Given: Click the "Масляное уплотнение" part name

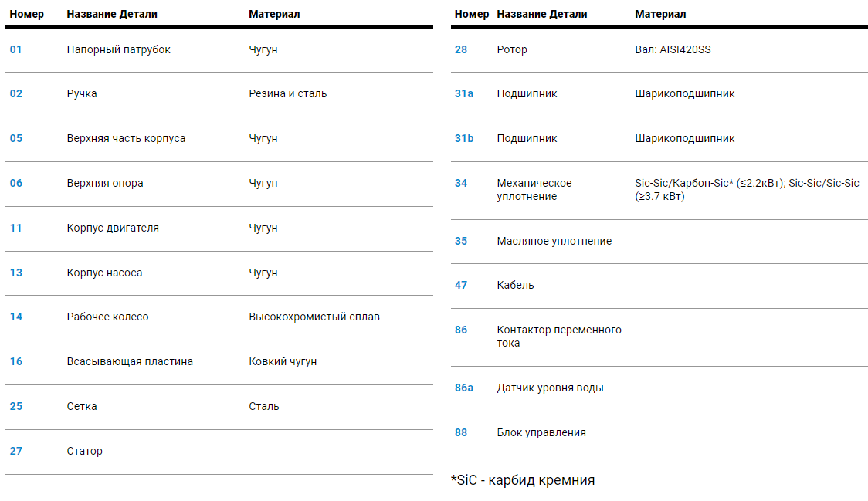Looking at the screenshot, I should tap(554, 241).
